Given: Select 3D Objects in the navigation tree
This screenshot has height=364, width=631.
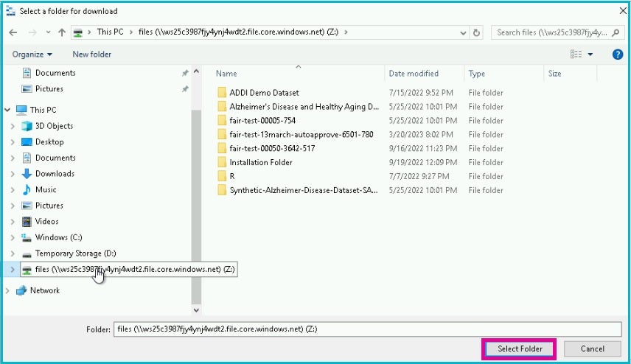Looking at the screenshot, I should (55, 126).
